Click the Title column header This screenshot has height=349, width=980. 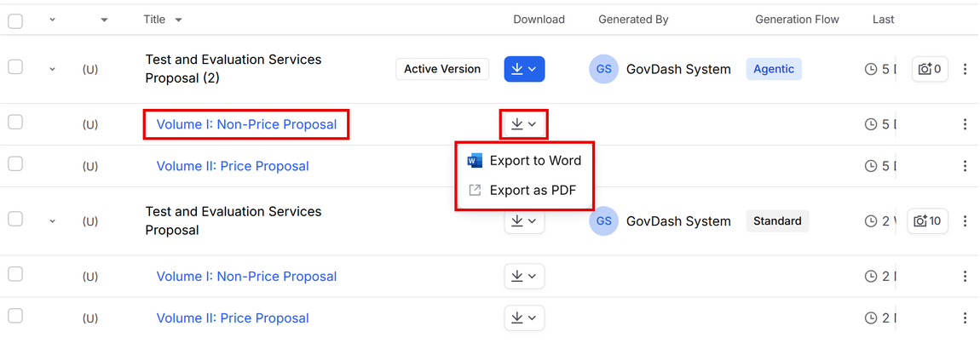click(x=154, y=20)
